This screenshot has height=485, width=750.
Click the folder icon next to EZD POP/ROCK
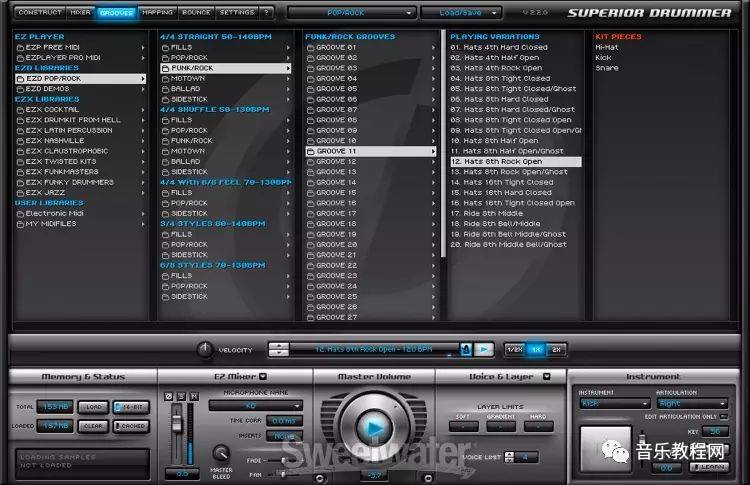pos(21,78)
